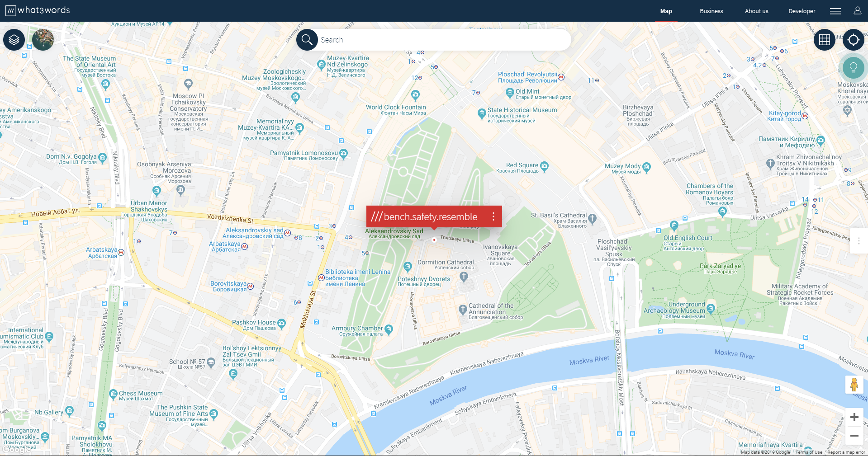
Task: Click the Birzhevaya Ploshchad' label
Action: (x=638, y=115)
